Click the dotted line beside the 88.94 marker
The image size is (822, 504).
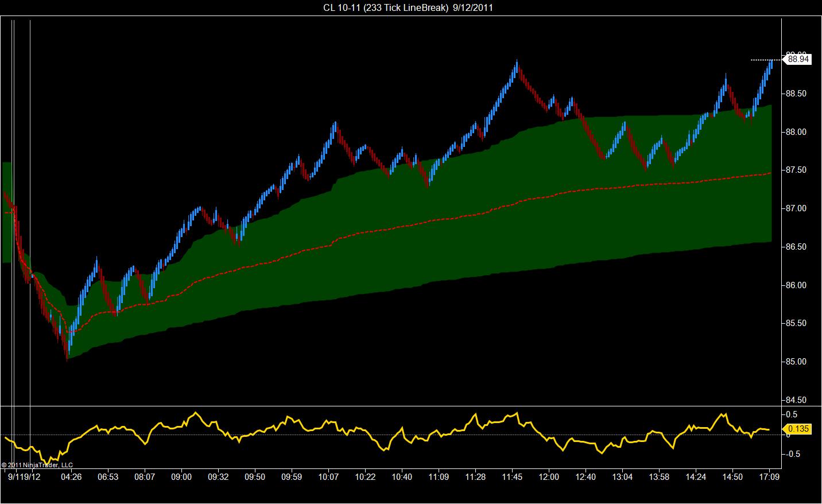coord(766,59)
